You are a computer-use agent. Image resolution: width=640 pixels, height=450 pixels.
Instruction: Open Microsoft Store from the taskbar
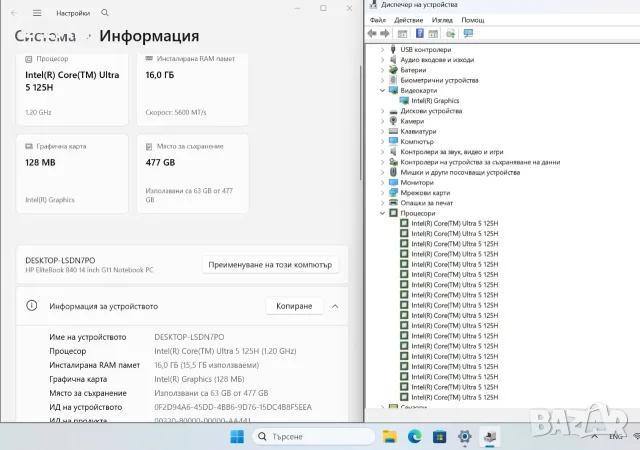tap(440, 437)
